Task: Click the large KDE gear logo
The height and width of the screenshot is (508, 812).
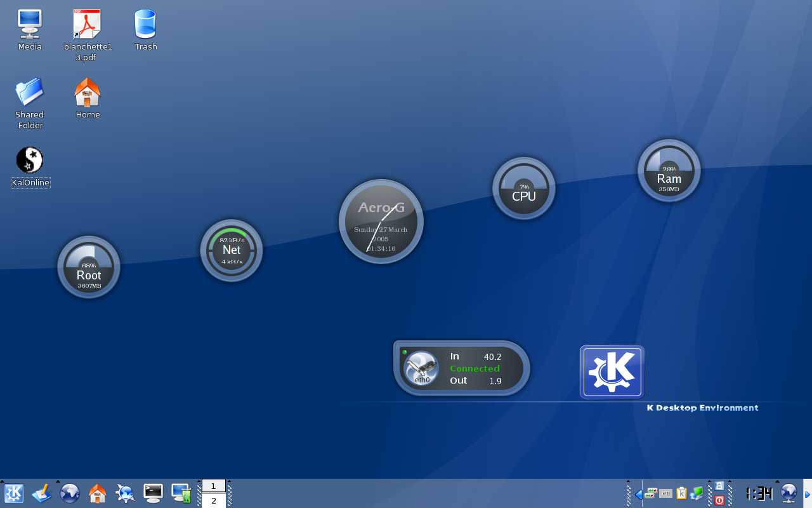Action: tap(612, 372)
